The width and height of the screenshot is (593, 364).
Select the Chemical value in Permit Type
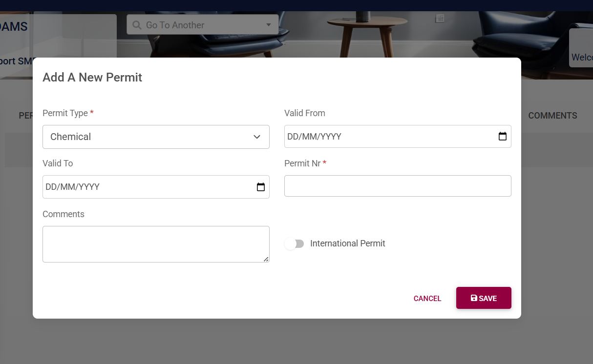[x=71, y=137]
